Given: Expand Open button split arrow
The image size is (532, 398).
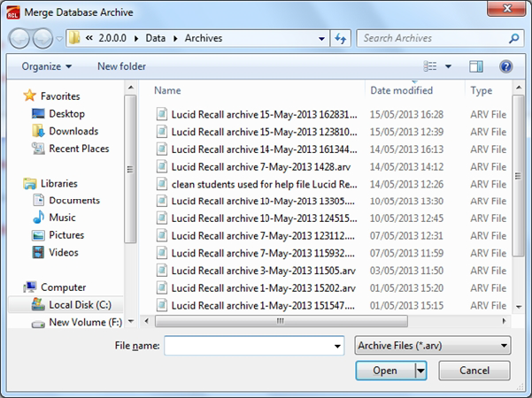Looking at the screenshot, I should (x=420, y=371).
